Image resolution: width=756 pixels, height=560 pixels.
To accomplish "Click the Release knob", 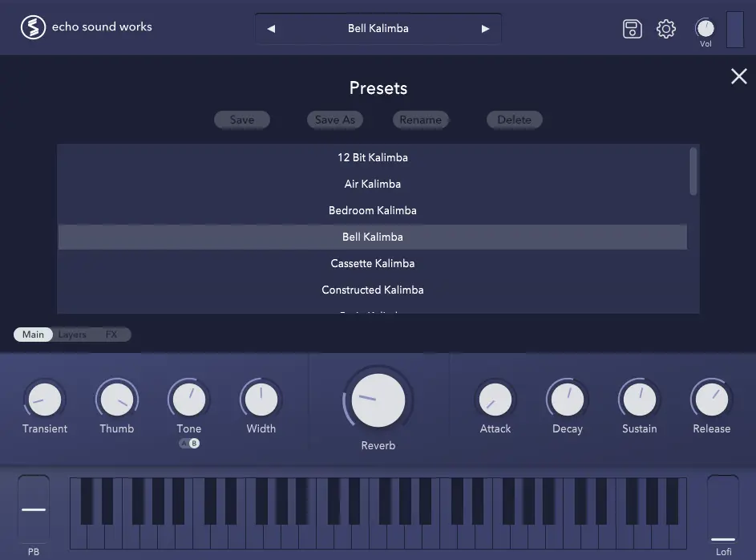I will [711, 399].
